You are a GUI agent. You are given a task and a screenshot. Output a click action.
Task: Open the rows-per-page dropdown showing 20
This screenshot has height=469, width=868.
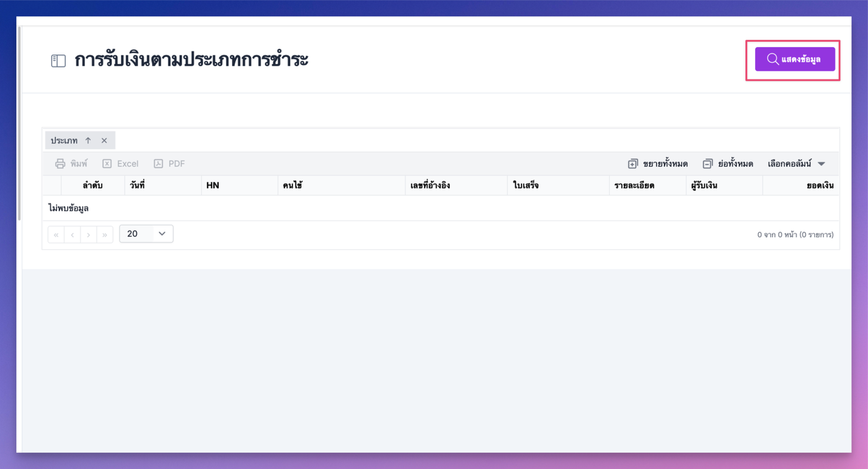pyautogui.click(x=146, y=234)
